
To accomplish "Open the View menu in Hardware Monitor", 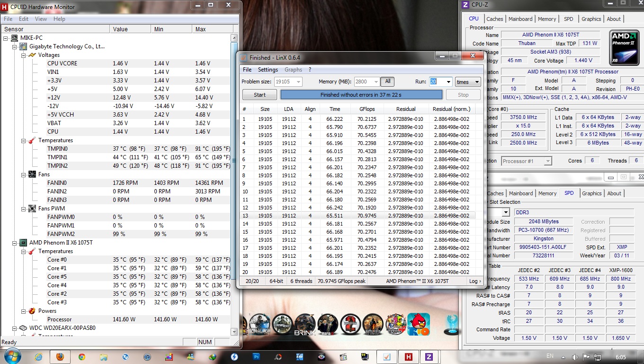I will pyautogui.click(x=41, y=19).
